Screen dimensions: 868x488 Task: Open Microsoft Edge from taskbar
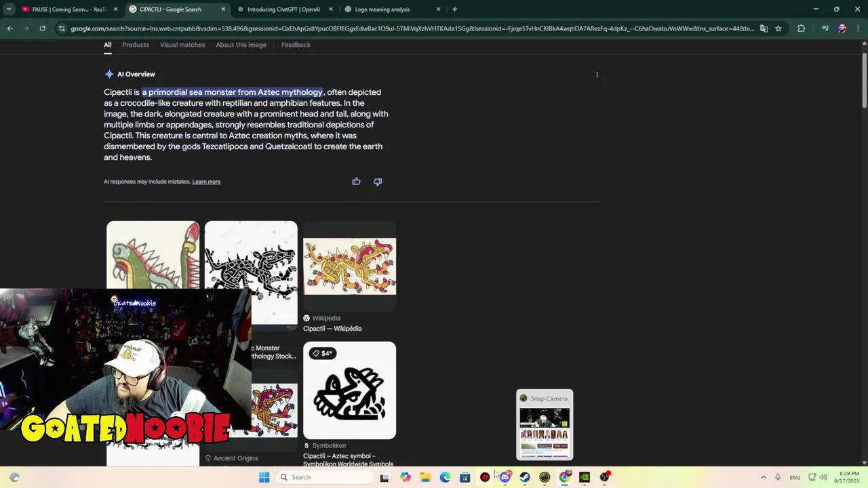445,477
